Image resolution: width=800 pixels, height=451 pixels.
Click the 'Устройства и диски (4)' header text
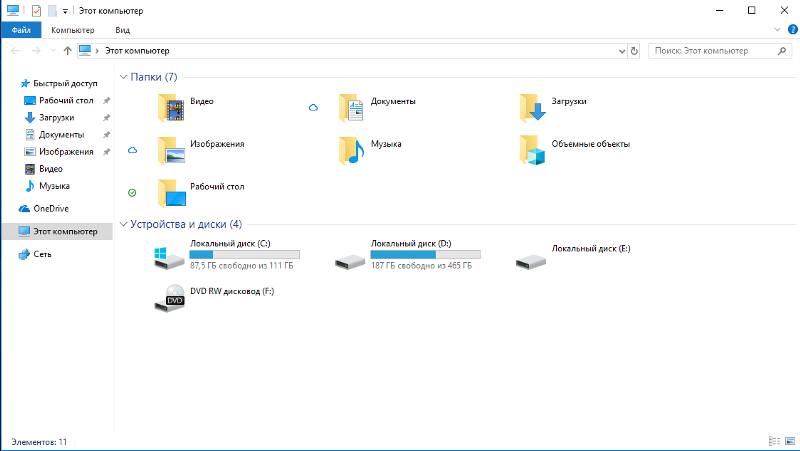coord(186,224)
